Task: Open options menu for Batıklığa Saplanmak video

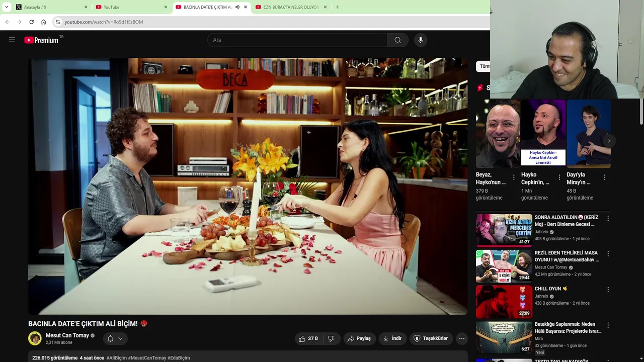Action: (608, 325)
